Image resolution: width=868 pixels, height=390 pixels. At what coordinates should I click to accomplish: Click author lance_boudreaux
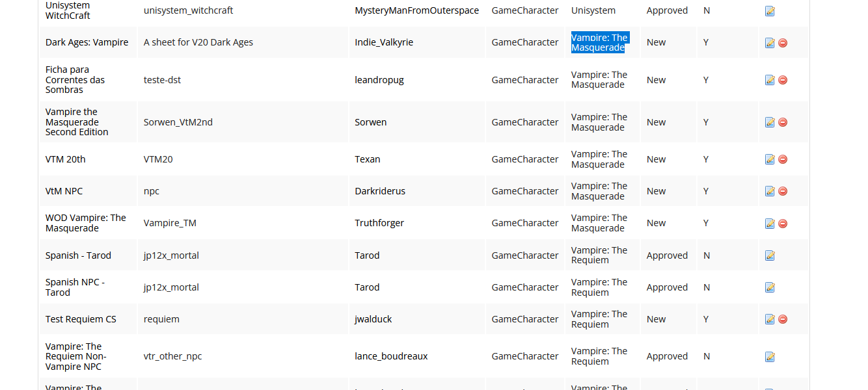pyautogui.click(x=391, y=356)
